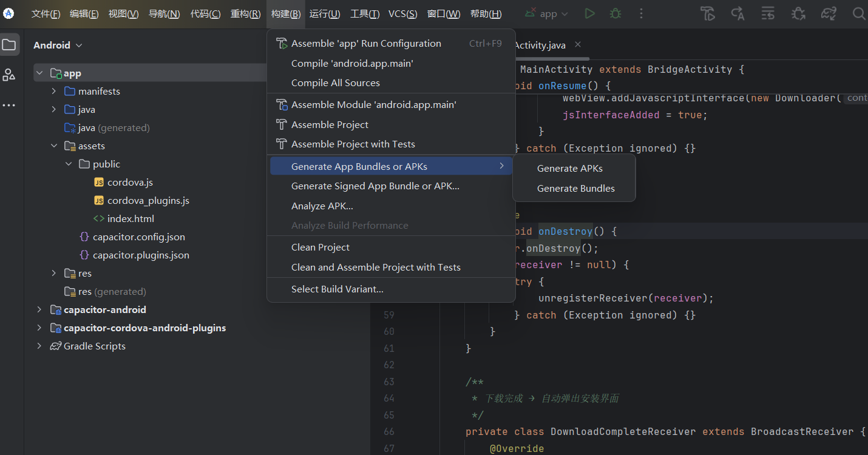This screenshot has height=455, width=868.
Task: Choose Analyze APK... entry
Action: pyautogui.click(x=391, y=206)
